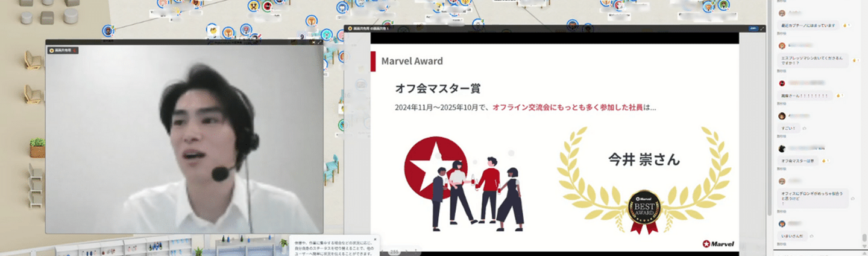868x256 pixels.
Task: Click the オフ会マスター賞 slide title
Action: point(438,89)
